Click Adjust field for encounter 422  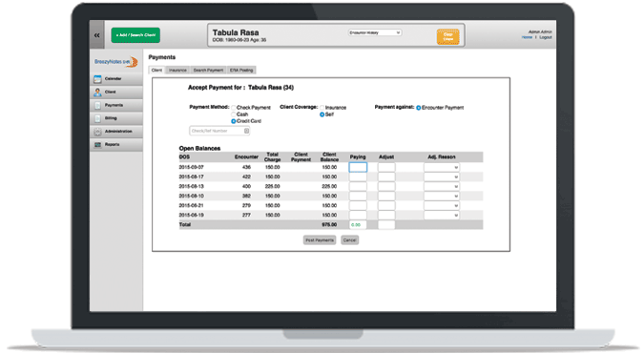386,176
